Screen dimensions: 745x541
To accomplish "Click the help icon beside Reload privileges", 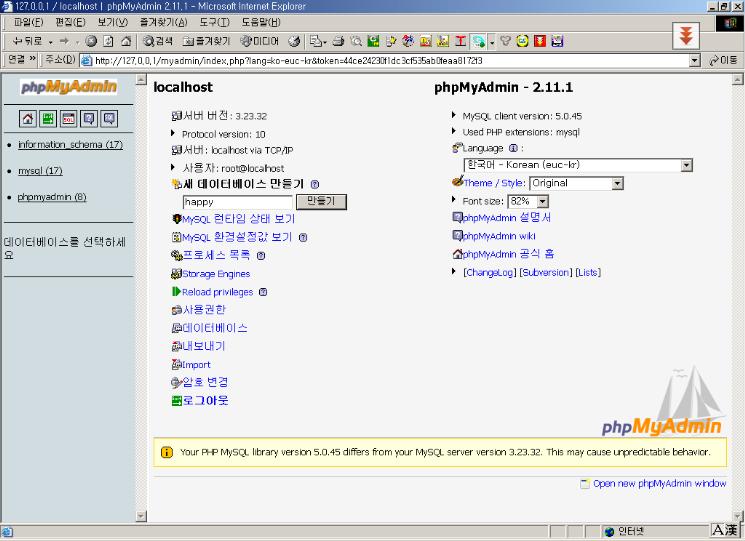I will pos(263,292).
